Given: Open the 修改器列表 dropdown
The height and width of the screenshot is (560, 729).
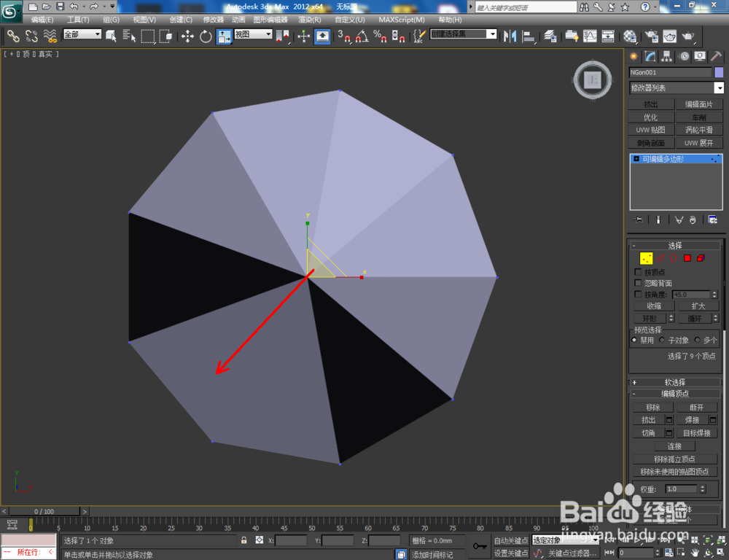Looking at the screenshot, I should (x=677, y=87).
